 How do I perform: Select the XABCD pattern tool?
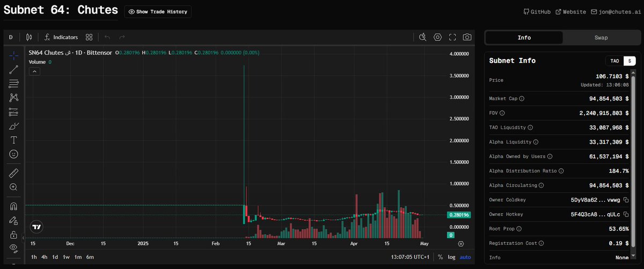(x=13, y=97)
